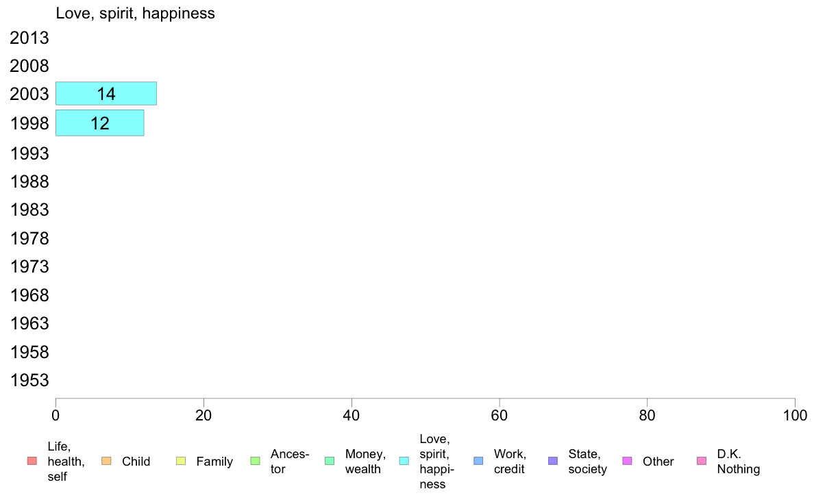Select the D.K. Nothing legend swatch
814x504 pixels.
tap(702, 461)
